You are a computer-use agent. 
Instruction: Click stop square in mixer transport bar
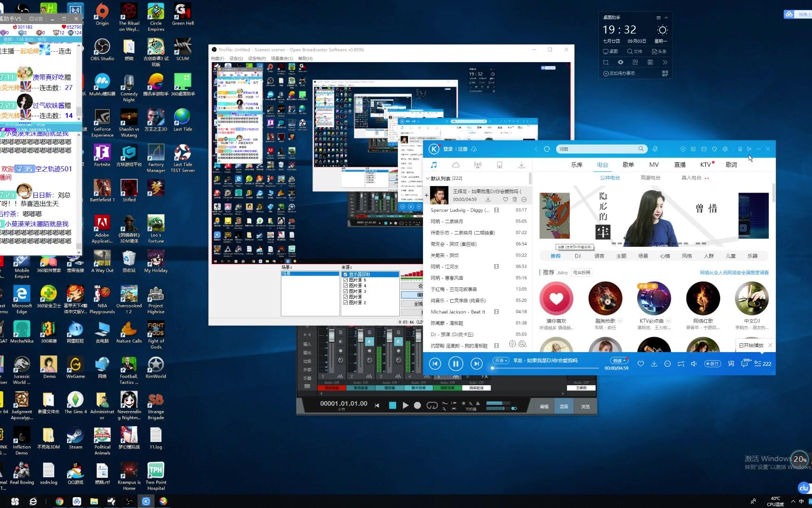coord(392,405)
